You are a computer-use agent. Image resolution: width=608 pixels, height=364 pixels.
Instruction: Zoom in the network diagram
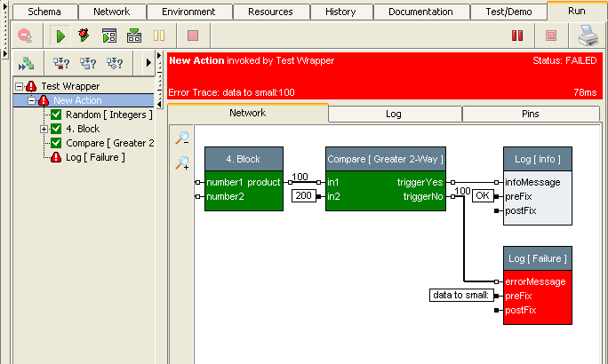pos(181,162)
